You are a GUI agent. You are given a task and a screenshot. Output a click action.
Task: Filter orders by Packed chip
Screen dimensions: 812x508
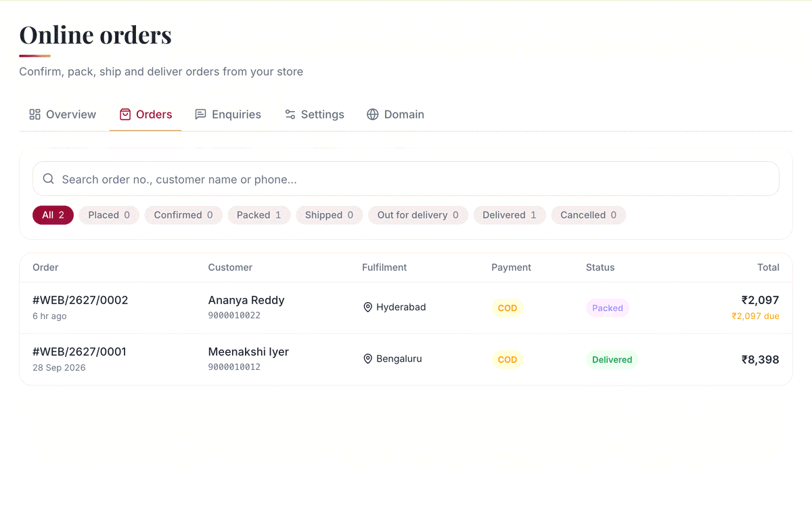pos(259,215)
